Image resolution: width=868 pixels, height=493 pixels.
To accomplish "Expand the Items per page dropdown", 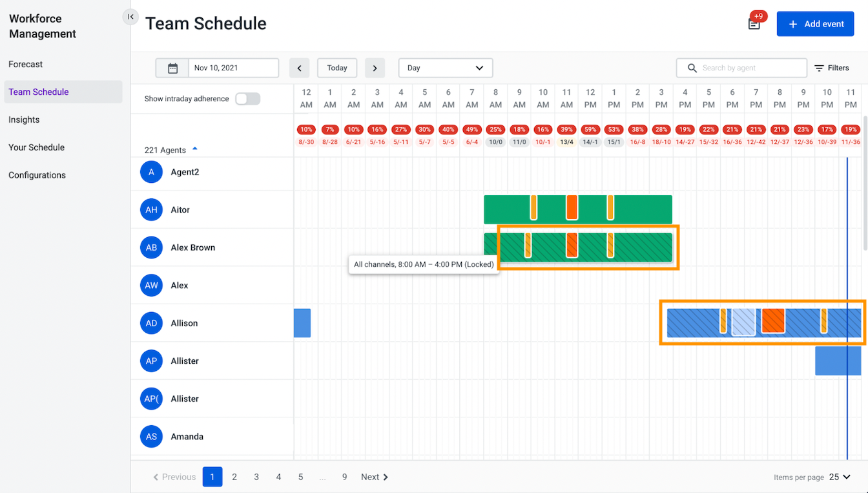I will click(x=840, y=477).
